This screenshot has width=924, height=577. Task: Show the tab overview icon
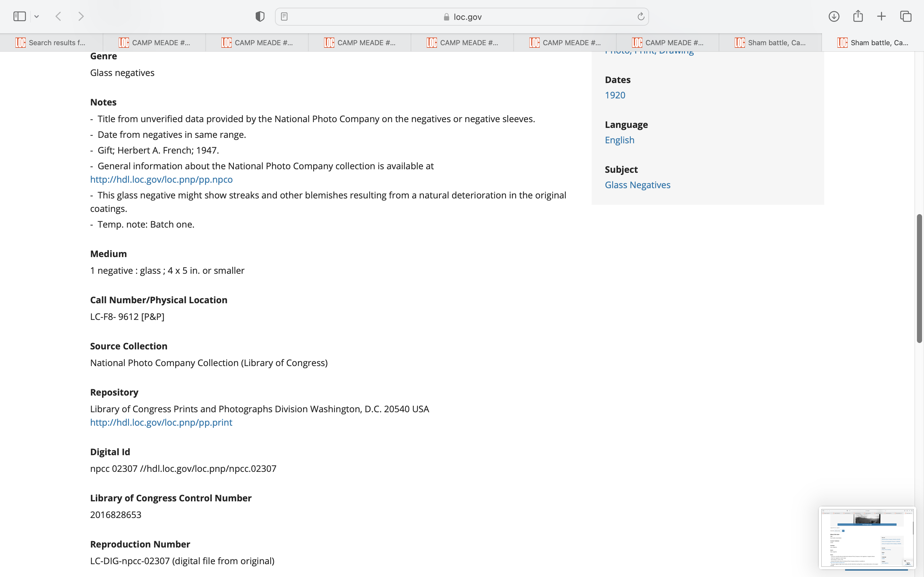(x=906, y=16)
